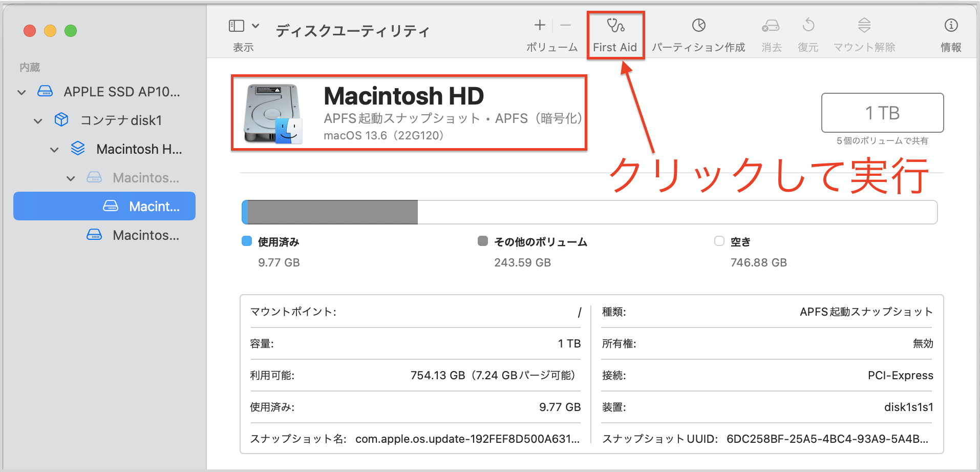Click the 1 TB value in the 容量 row
Screen dimensions: 980x472
click(x=569, y=343)
